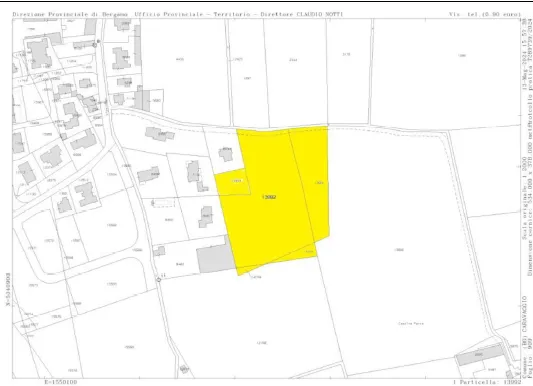Click the 'E=1550100' easting coordinate label
The height and width of the screenshot is (386, 533).
[61, 382]
